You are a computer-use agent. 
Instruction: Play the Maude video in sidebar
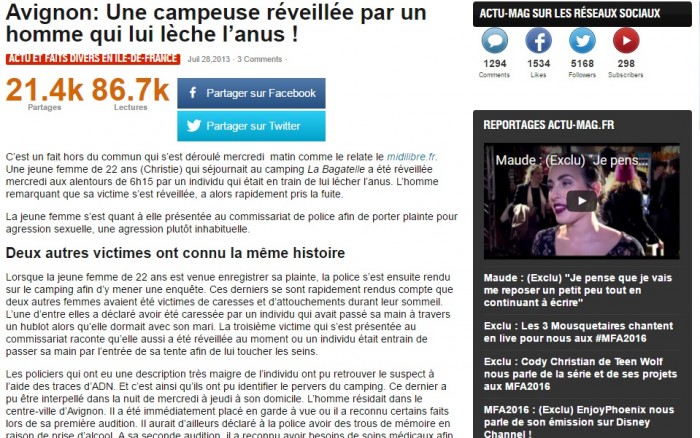[x=582, y=201]
